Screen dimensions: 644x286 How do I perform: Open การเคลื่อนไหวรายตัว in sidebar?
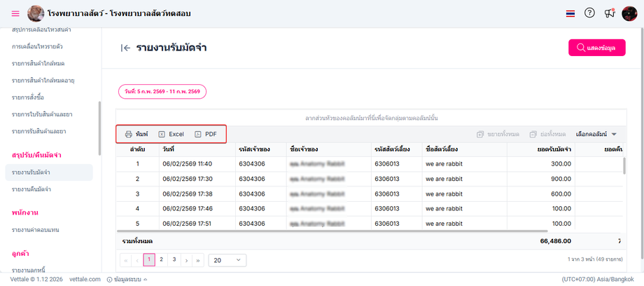coord(37,46)
